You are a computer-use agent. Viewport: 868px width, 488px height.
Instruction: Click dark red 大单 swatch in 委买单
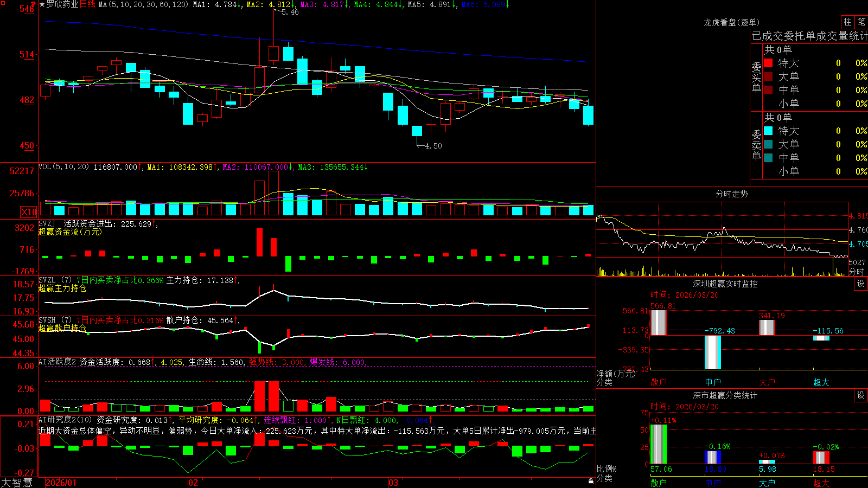(768, 76)
